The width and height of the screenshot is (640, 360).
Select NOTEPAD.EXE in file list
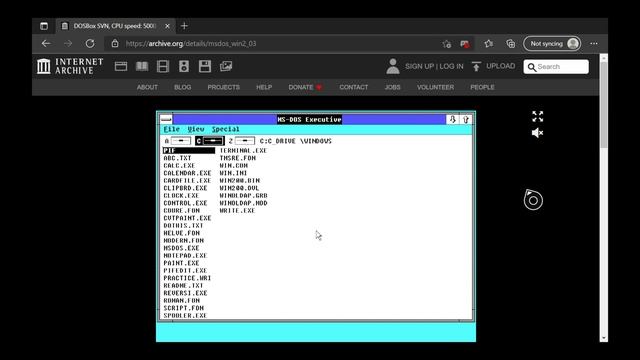point(185,256)
